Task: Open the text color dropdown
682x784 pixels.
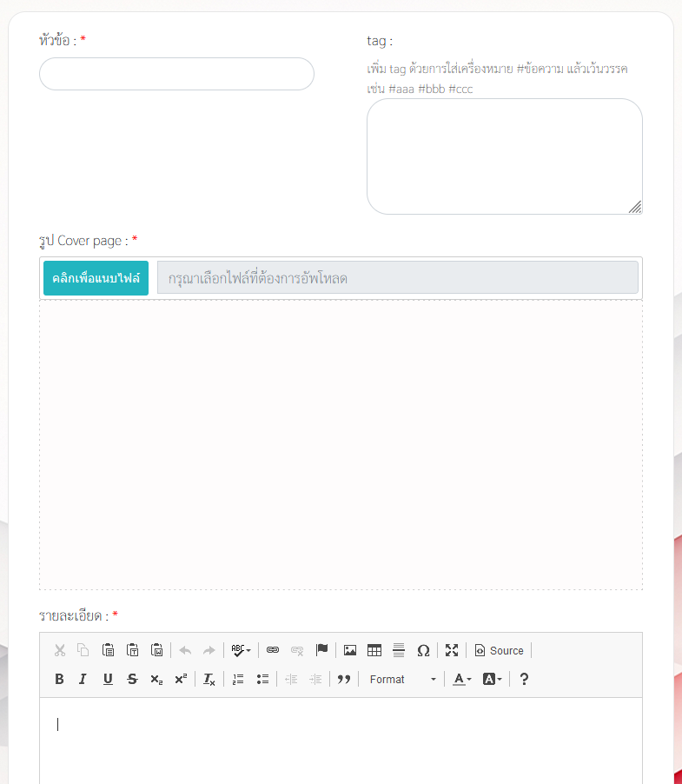Action: (x=462, y=679)
